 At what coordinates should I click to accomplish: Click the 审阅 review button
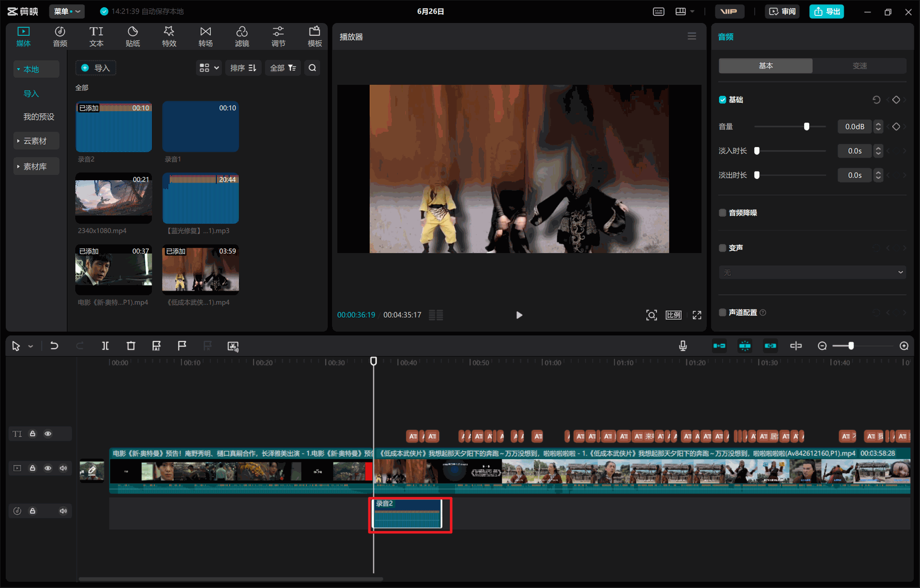(x=782, y=12)
